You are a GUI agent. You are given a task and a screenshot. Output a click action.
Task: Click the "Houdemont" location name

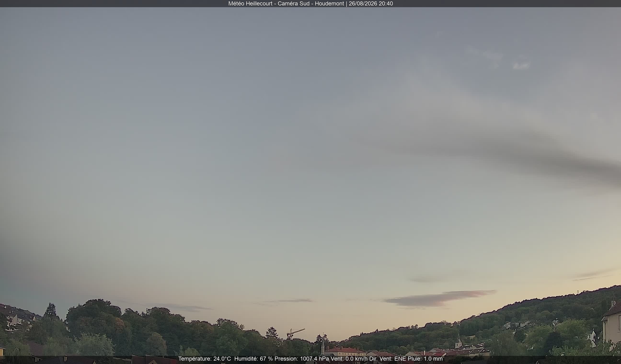[329, 4]
